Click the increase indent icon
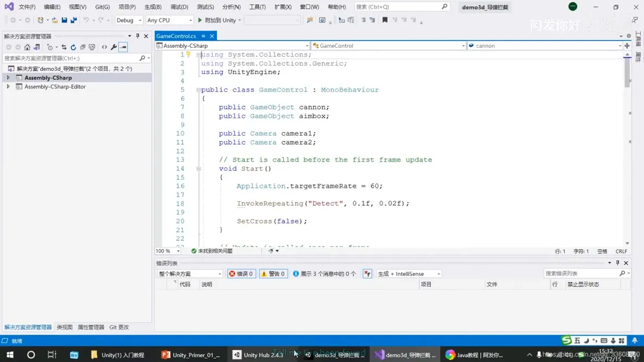This screenshot has height=362, width=644. coord(373,20)
